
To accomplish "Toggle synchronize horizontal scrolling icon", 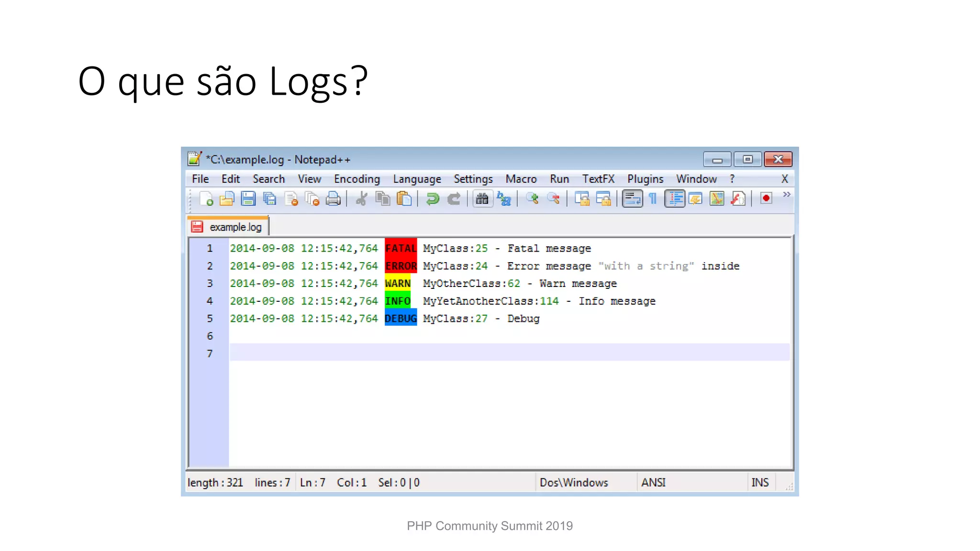I will coord(603,198).
